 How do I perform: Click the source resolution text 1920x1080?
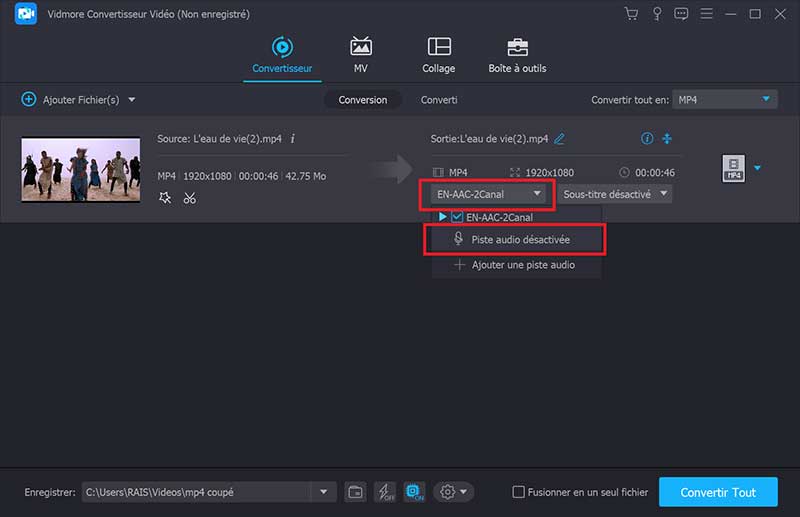pyautogui.click(x=207, y=176)
